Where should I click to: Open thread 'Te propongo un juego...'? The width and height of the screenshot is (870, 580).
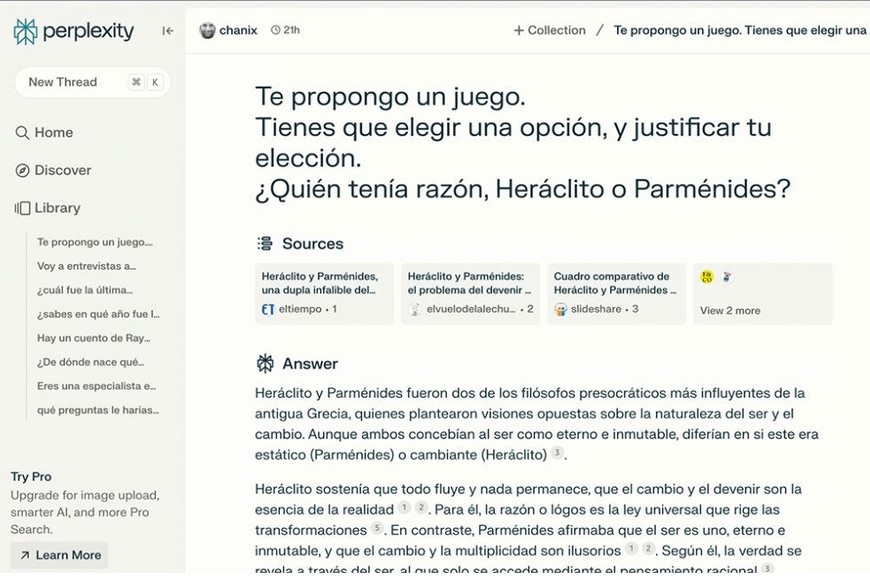point(95,242)
